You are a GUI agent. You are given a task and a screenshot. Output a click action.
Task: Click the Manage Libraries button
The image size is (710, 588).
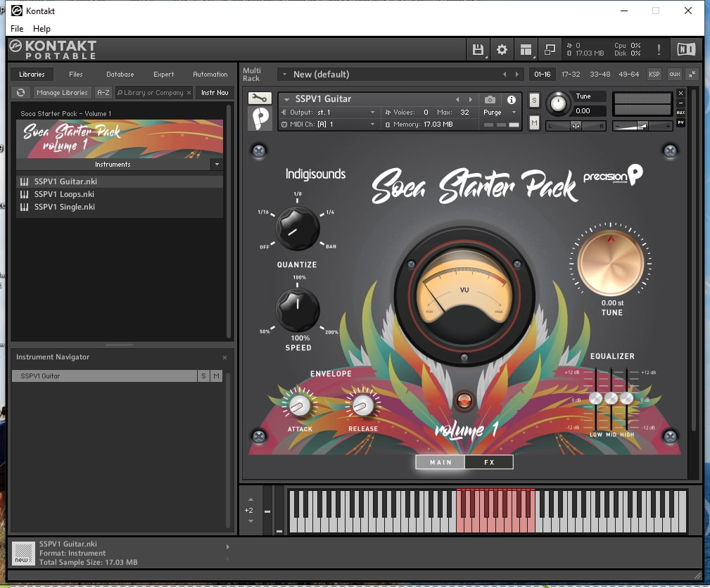point(62,92)
